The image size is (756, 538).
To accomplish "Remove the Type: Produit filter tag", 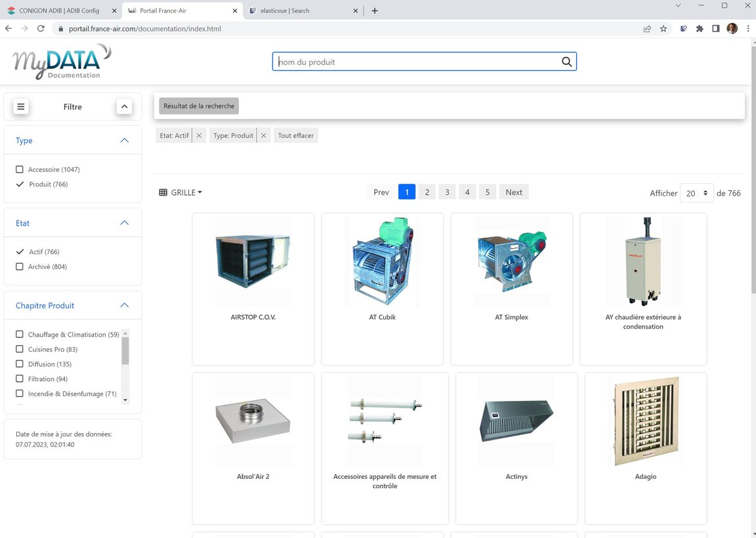I will (x=263, y=135).
